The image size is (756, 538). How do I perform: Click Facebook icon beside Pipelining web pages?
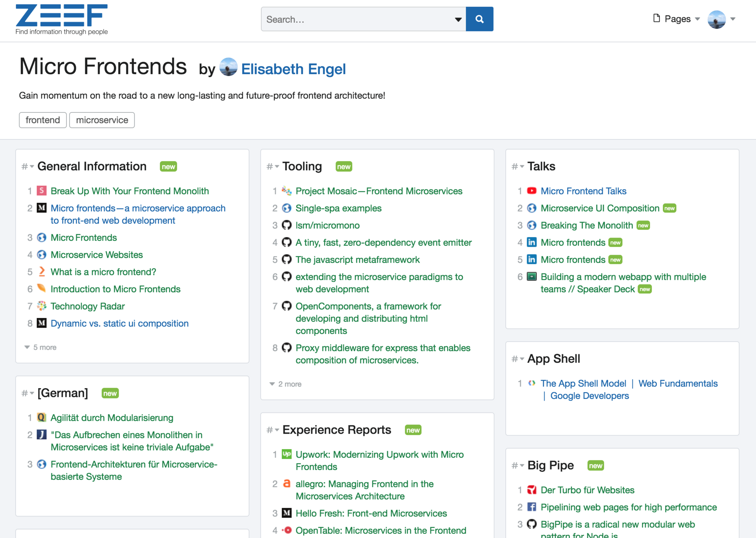[532, 507]
